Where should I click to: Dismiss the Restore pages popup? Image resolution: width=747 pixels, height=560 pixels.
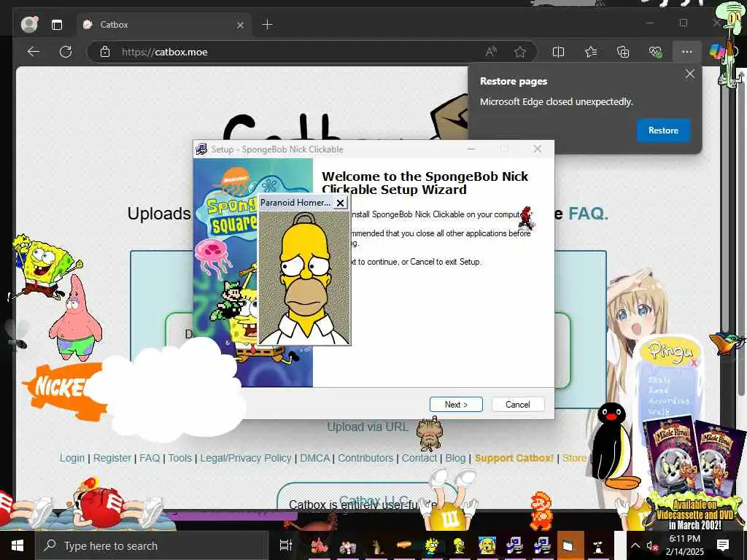[689, 74]
